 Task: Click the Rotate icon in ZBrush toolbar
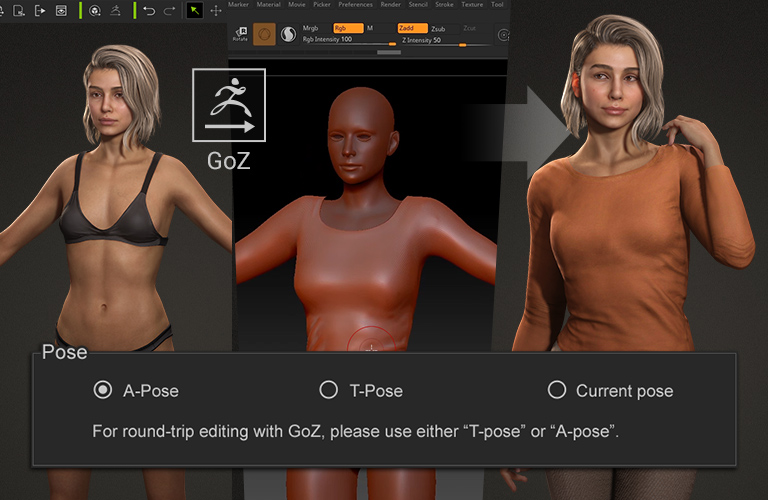(x=240, y=35)
